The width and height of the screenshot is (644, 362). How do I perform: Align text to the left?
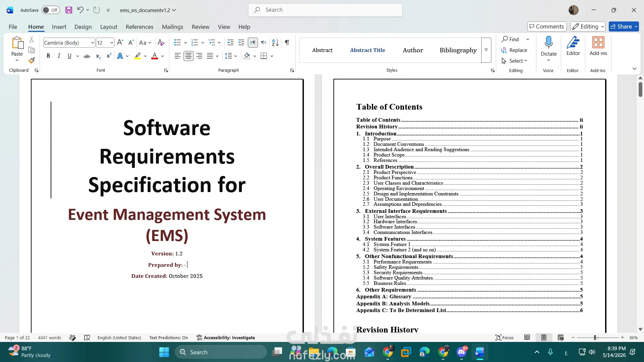pos(178,56)
